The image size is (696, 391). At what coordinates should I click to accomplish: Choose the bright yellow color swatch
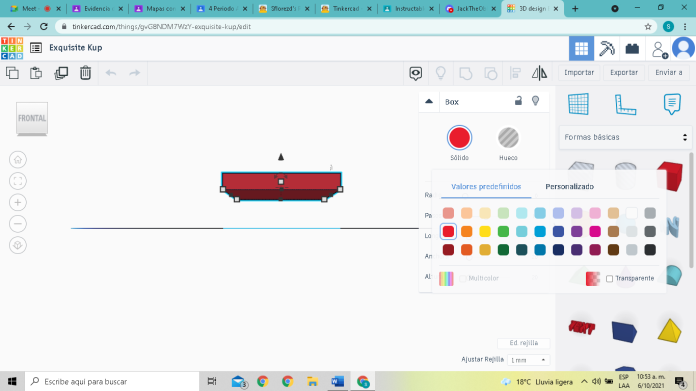click(x=485, y=232)
